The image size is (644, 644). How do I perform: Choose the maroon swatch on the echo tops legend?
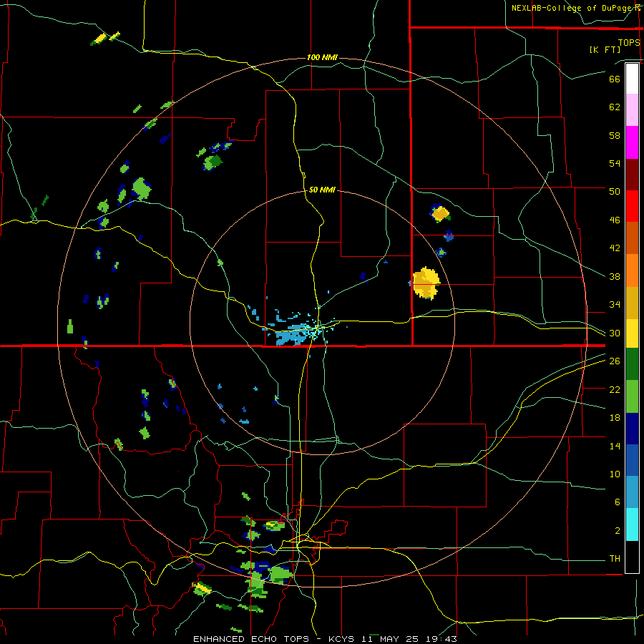click(x=632, y=174)
